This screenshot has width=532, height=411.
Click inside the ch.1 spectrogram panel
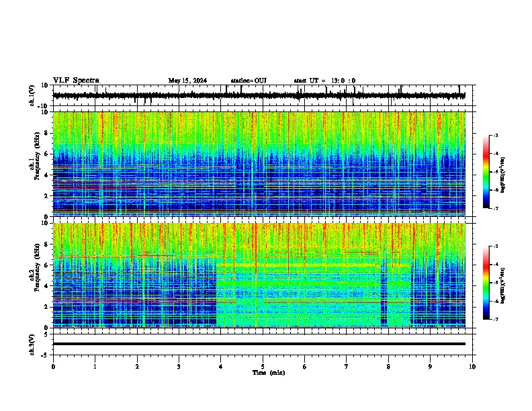pos(259,164)
